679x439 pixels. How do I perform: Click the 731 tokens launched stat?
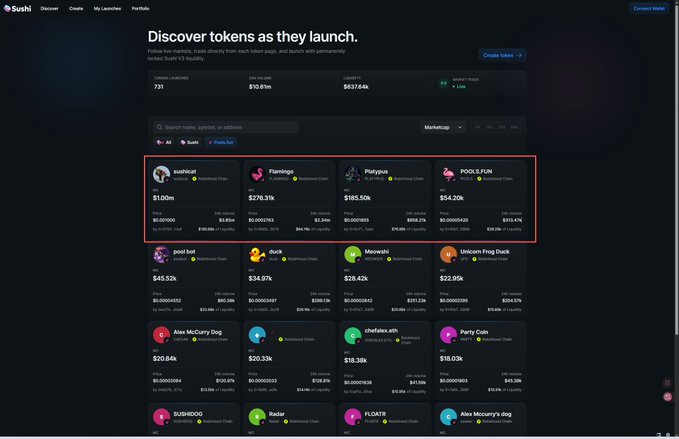click(x=158, y=87)
